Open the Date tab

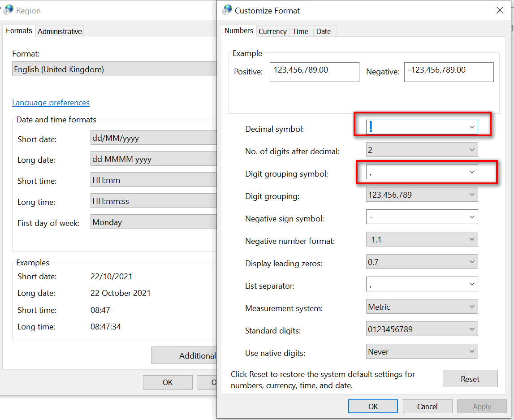pos(323,31)
